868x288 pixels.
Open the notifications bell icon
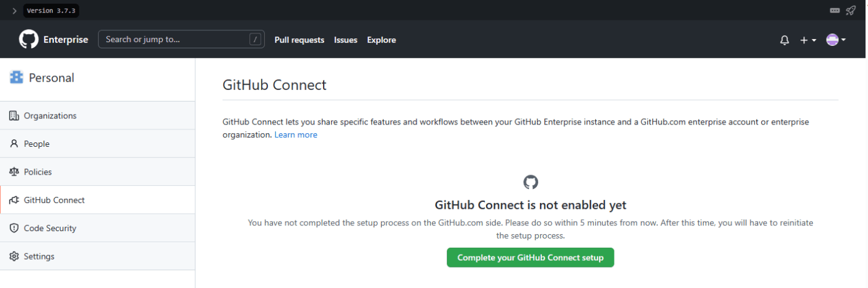pyautogui.click(x=784, y=40)
